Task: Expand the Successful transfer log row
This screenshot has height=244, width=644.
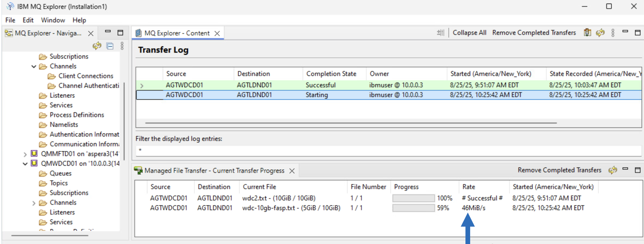Action: click(142, 85)
